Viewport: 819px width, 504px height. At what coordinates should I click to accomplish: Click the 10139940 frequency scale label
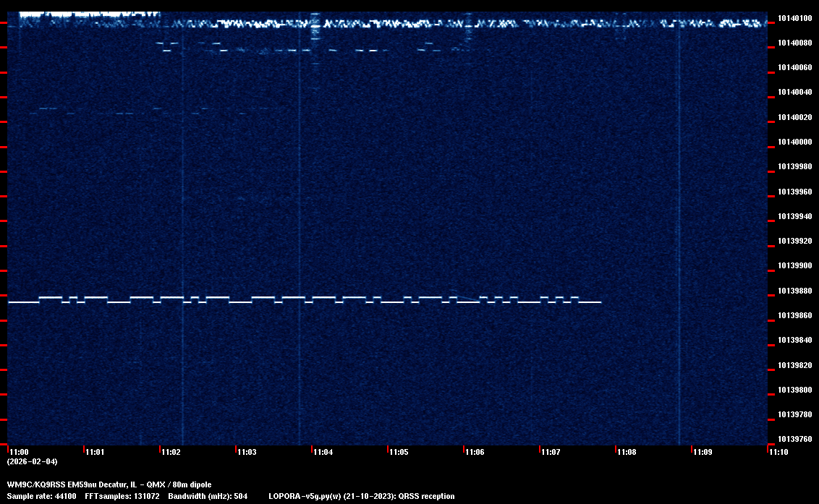(794, 216)
